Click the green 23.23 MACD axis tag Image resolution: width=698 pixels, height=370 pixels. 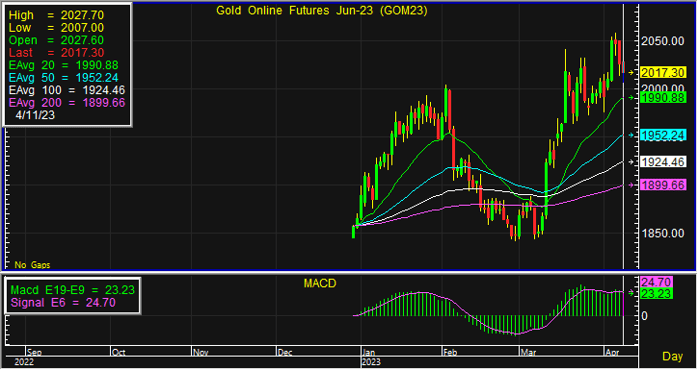click(656, 294)
